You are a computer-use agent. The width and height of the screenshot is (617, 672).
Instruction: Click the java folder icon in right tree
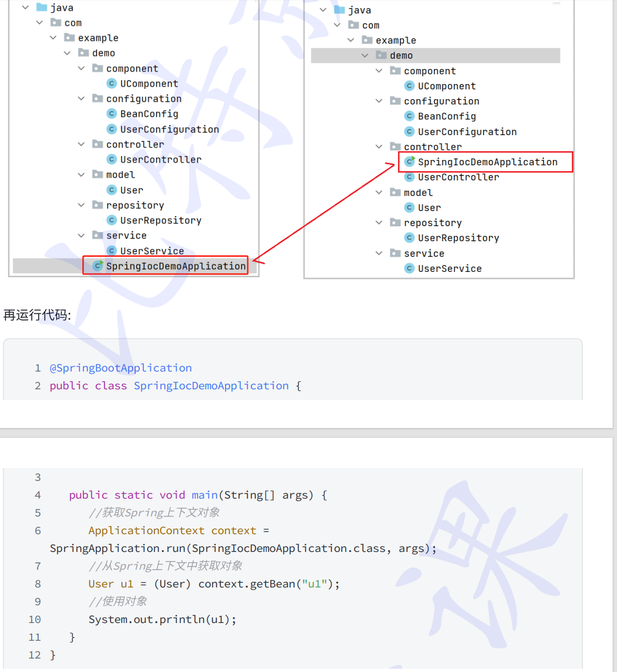(339, 10)
